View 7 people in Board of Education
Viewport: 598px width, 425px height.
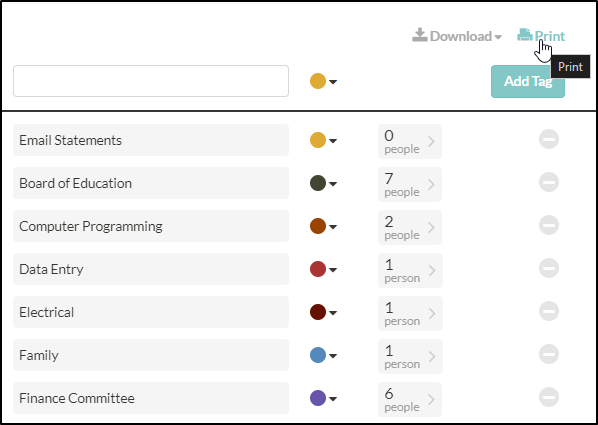[410, 184]
